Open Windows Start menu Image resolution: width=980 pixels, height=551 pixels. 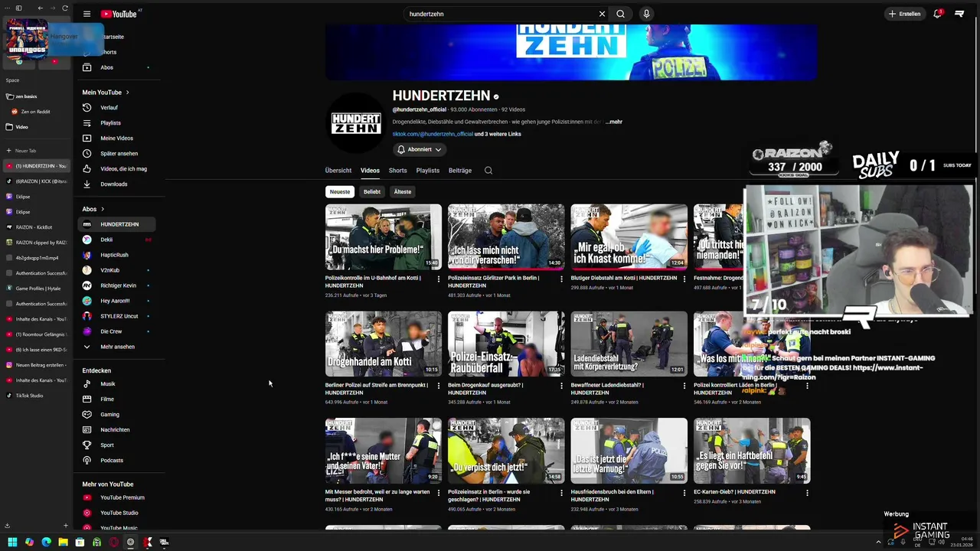point(12,542)
